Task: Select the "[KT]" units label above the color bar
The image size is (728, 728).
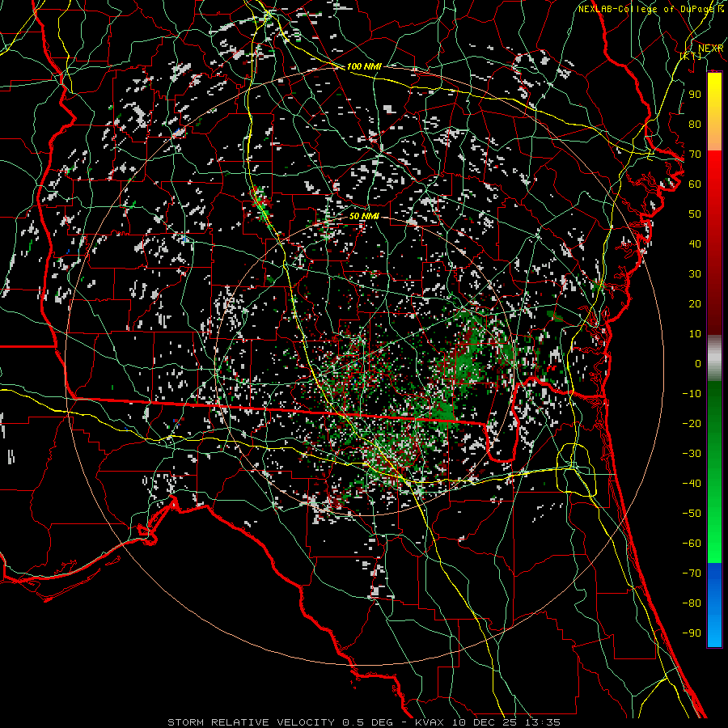Action: (691, 56)
